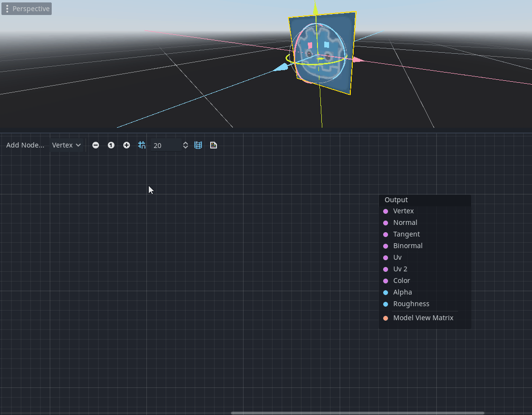The height and width of the screenshot is (415, 532).
Task: Click the Model View Matrix port
Action: [x=386, y=318]
